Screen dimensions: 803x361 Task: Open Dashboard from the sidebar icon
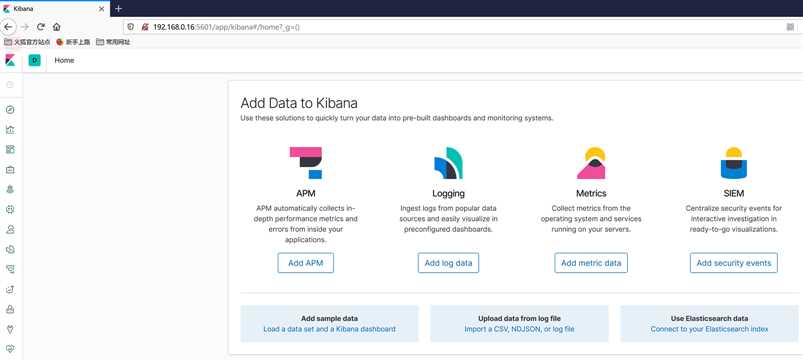(x=10, y=150)
